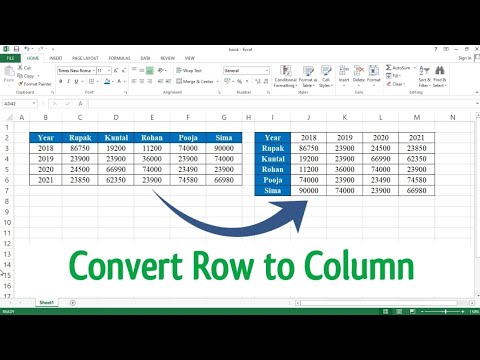Open the Clear dropdown in Editing group
This screenshot has width=480, height=360.
[x=396, y=84]
